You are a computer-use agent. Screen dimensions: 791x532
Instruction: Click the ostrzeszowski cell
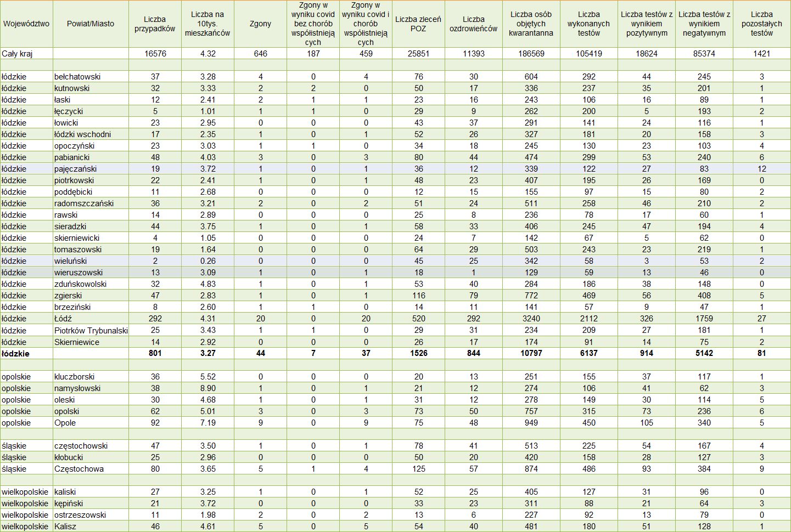point(91,515)
